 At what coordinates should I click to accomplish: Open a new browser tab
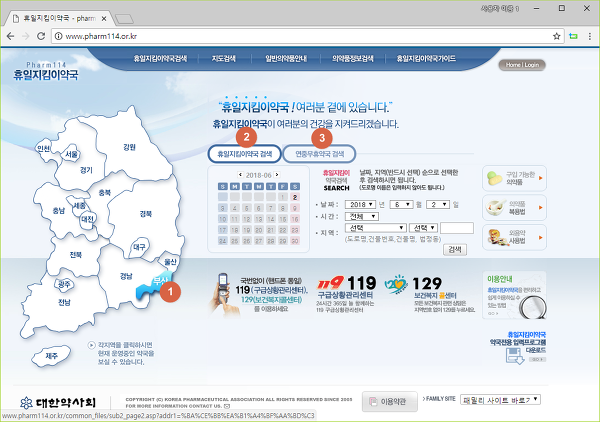pyautogui.click(x=124, y=19)
